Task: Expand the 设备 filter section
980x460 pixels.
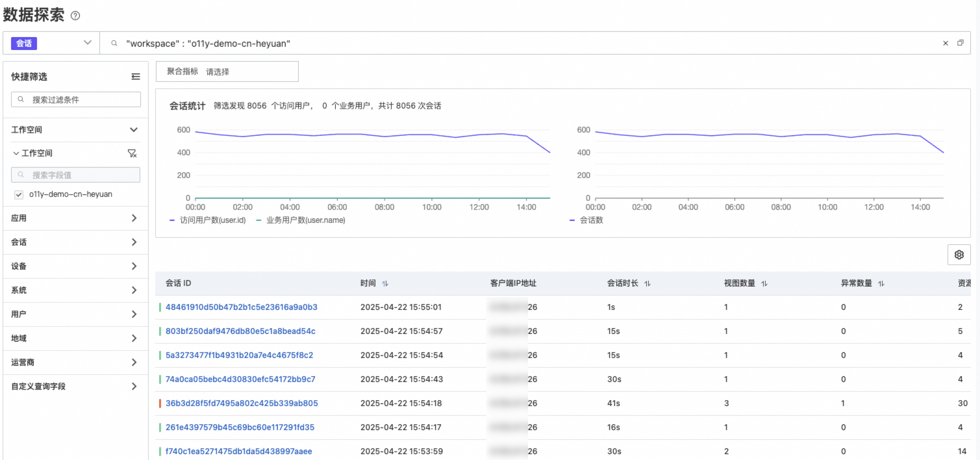Action: point(134,266)
